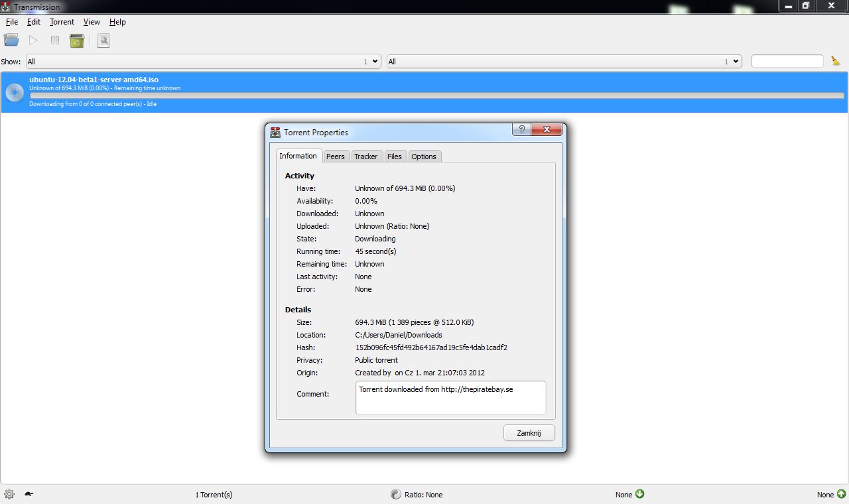Image resolution: width=849 pixels, height=504 pixels.
Task: Switch to the Tracker tab
Action: [x=365, y=157]
